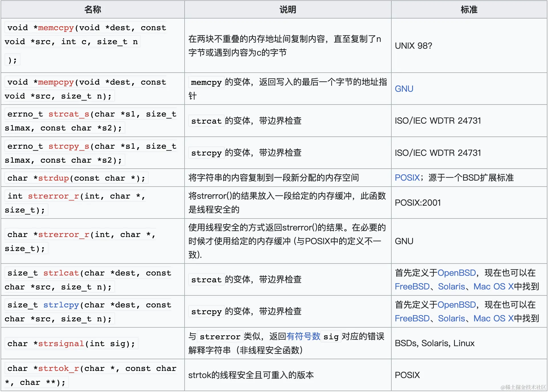Click description of int strerror_r row

tap(287, 203)
